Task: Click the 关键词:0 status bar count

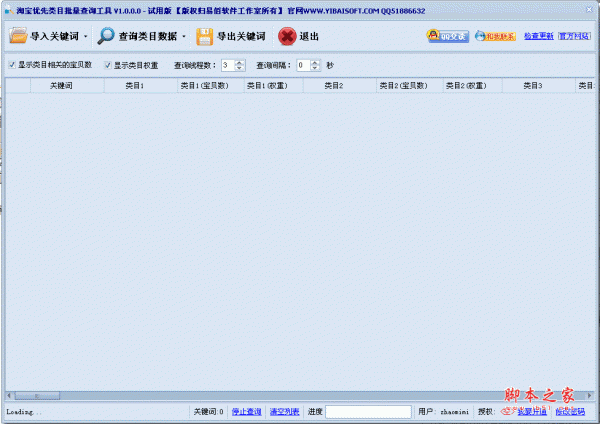Action: pos(208,412)
